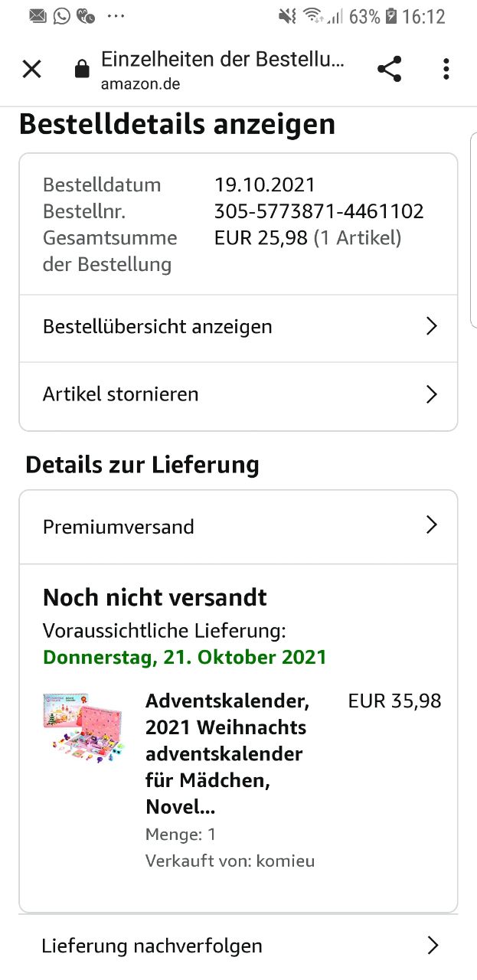Open the Adventskalender product title link
The image size is (477, 980).
pyautogui.click(x=228, y=754)
